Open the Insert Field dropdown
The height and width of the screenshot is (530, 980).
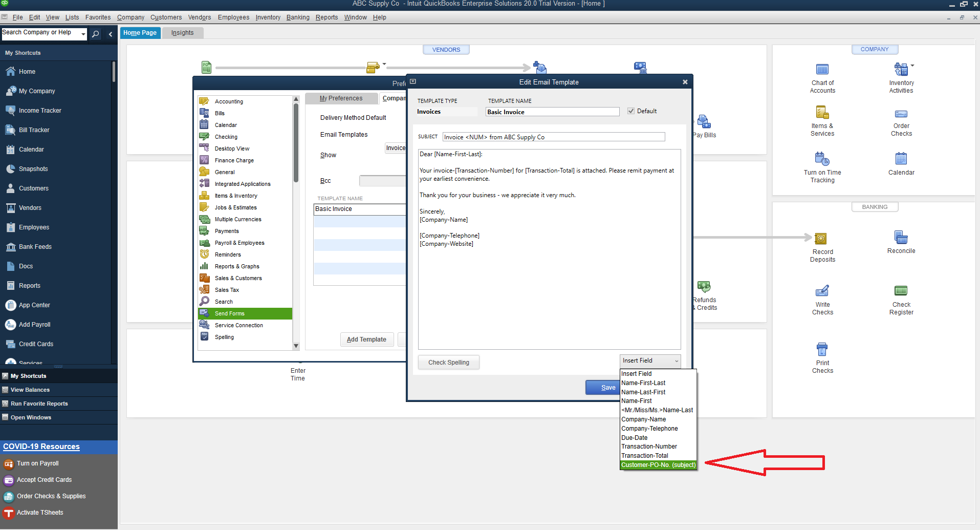point(650,361)
